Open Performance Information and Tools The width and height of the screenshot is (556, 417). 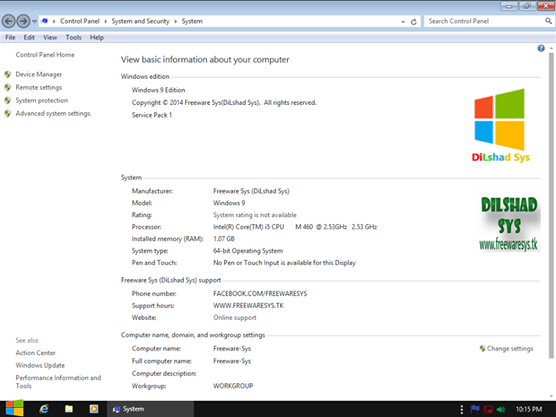tap(58, 382)
